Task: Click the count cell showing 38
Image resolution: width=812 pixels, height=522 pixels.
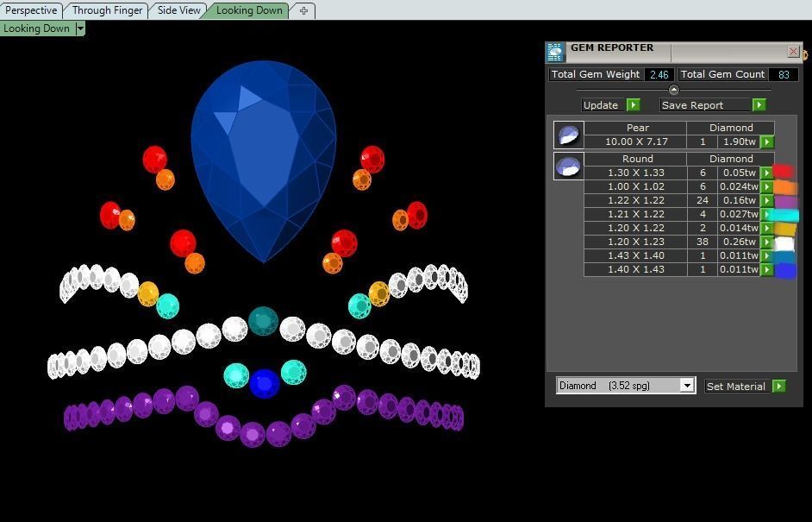Action: pos(703,242)
